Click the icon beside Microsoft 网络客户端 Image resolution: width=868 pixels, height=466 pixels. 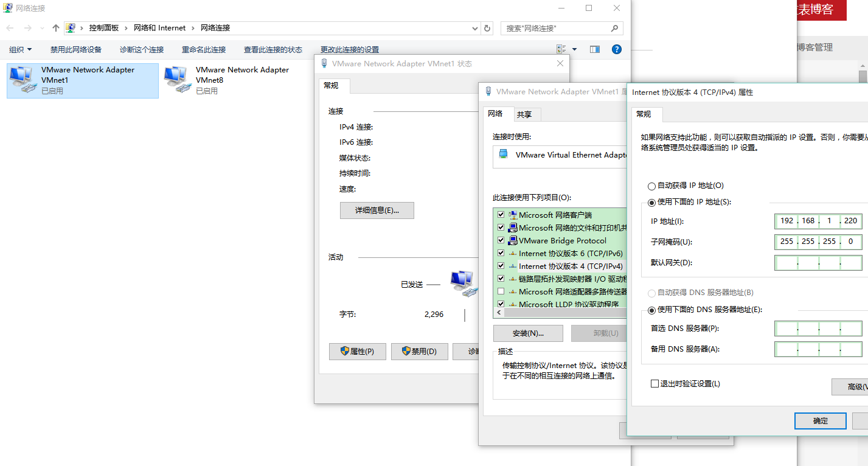click(512, 215)
